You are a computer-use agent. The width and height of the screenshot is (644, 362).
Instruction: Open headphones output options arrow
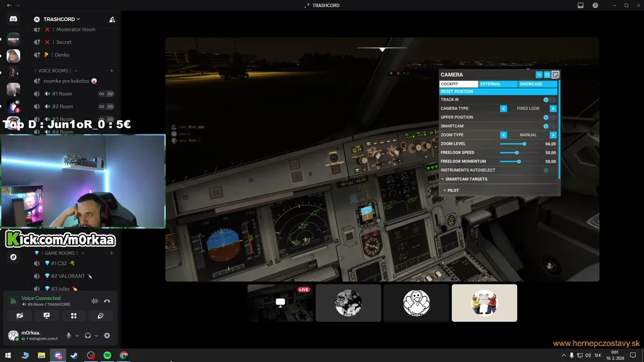tap(96, 335)
